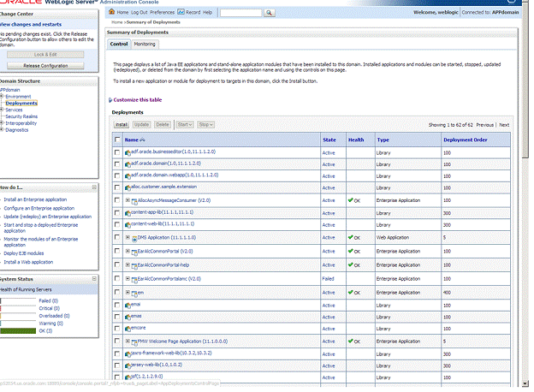Click the Home house icon
Viewport: 534px width, 392px height.
click(x=112, y=12)
